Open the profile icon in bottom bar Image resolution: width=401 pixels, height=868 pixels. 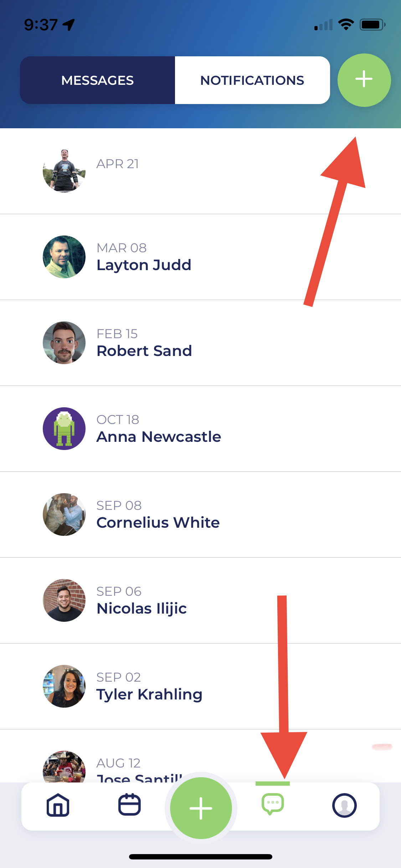[344, 805]
